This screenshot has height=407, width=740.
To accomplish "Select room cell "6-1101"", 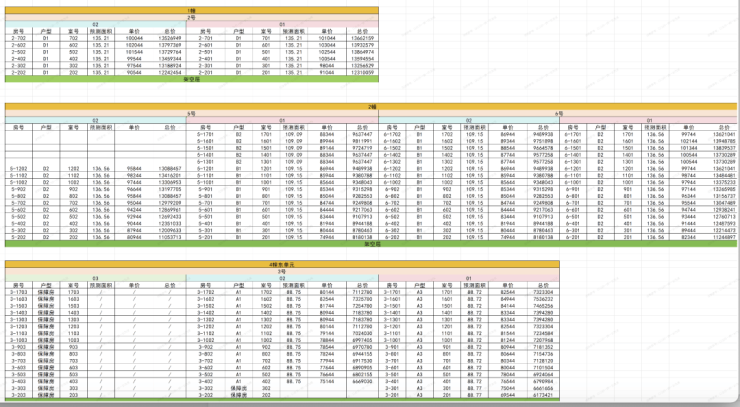I will (573, 175).
